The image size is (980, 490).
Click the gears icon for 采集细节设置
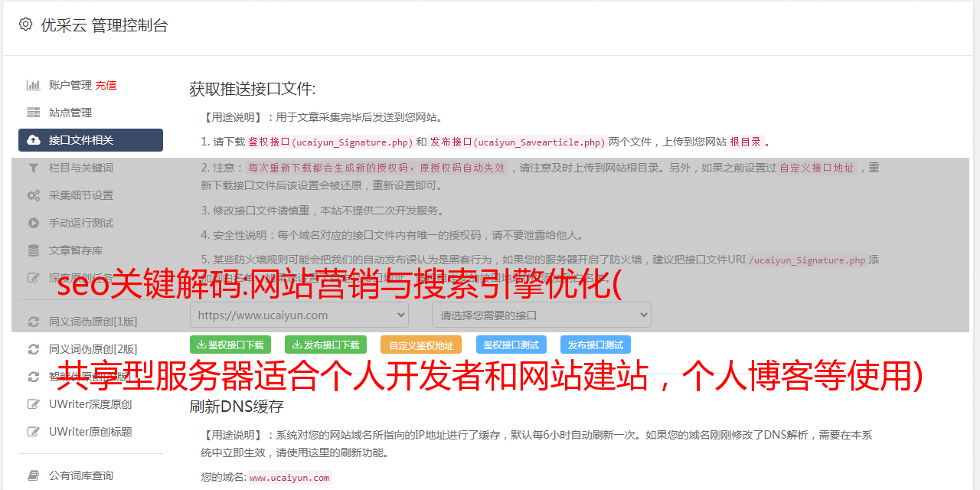click(x=34, y=195)
